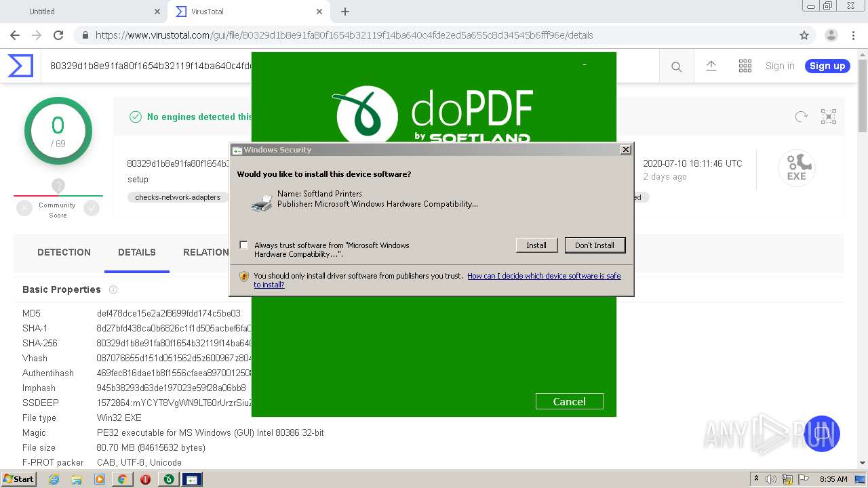Open a new browser tab
This screenshot has height=488, width=868.
click(x=345, y=12)
